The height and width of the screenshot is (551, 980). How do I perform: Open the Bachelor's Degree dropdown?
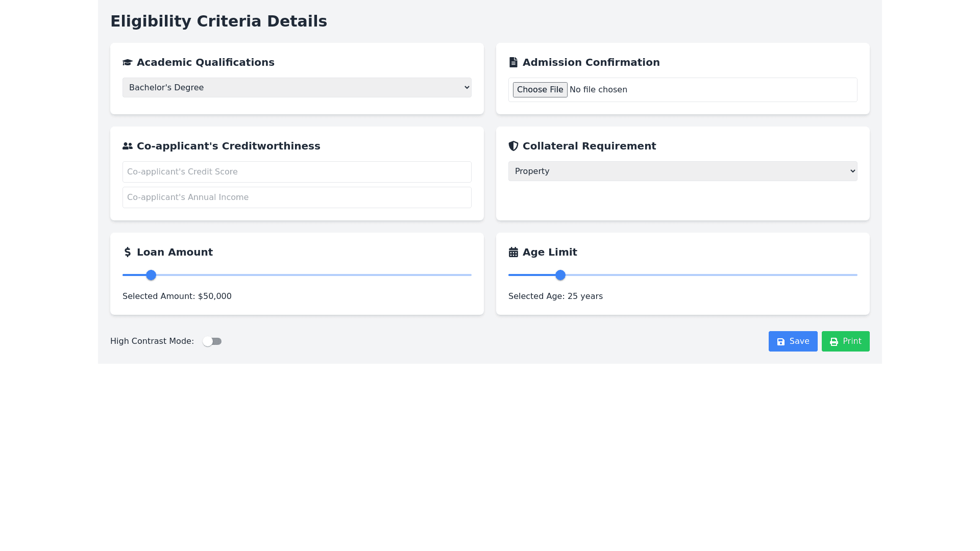pos(297,87)
